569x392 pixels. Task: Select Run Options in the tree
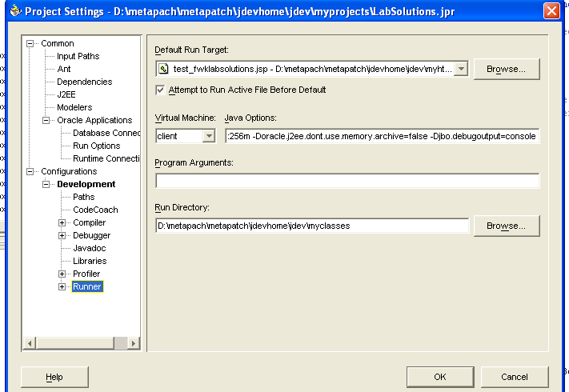point(97,146)
